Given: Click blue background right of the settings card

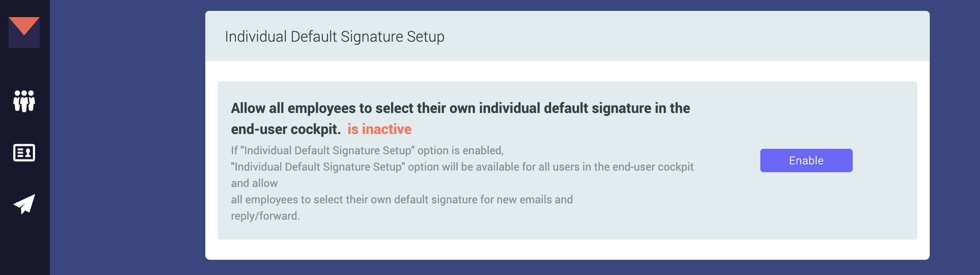Looking at the screenshot, I should (955, 137).
